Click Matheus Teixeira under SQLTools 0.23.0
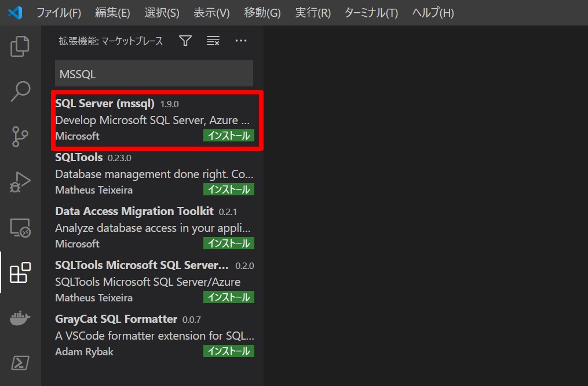 94,190
